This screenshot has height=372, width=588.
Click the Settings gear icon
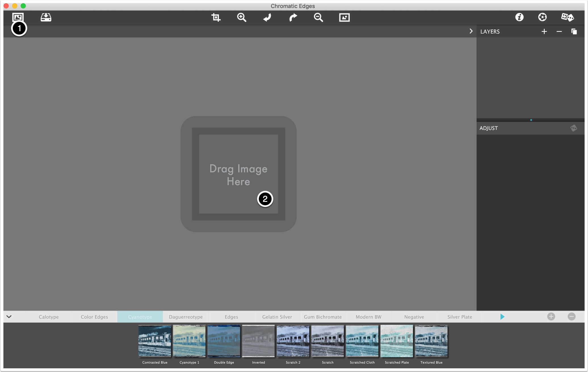coord(543,17)
